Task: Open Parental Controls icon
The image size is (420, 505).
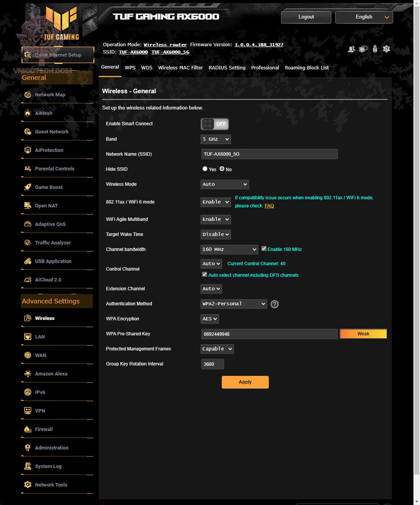Action: point(28,169)
